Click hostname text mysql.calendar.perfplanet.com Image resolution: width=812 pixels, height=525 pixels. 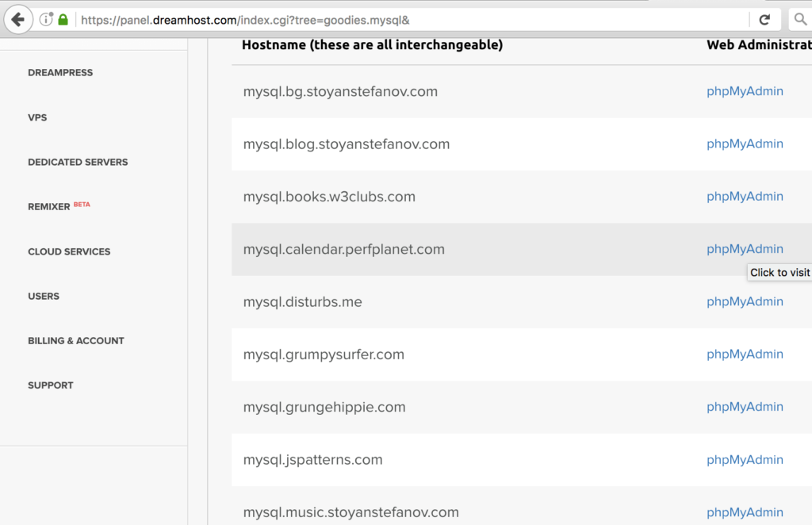point(344,250)
